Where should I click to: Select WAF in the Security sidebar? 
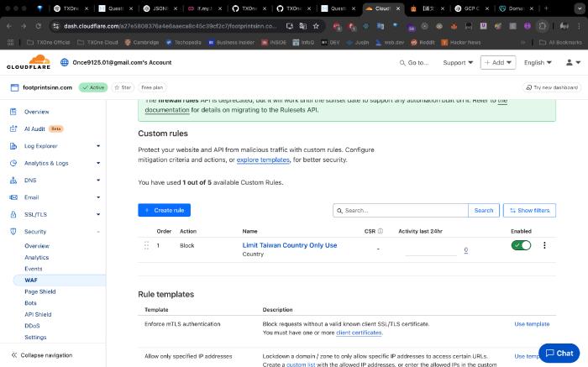tap(31, 279)
